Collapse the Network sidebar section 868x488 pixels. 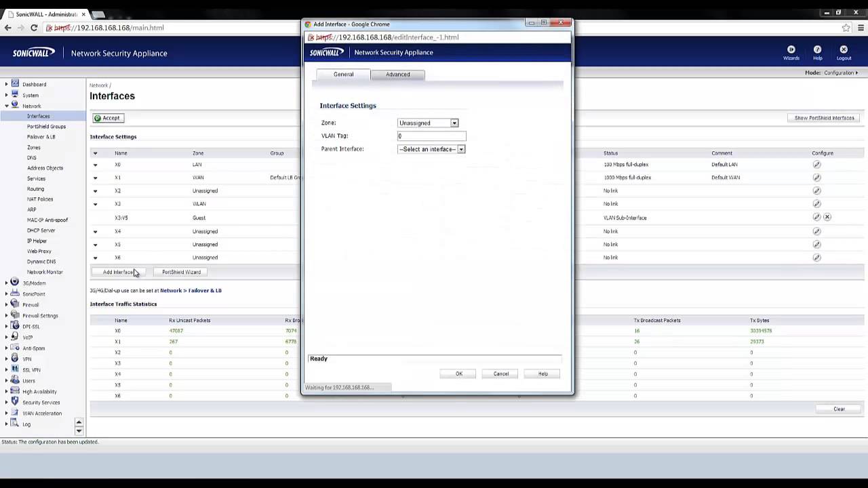point(7,106)
